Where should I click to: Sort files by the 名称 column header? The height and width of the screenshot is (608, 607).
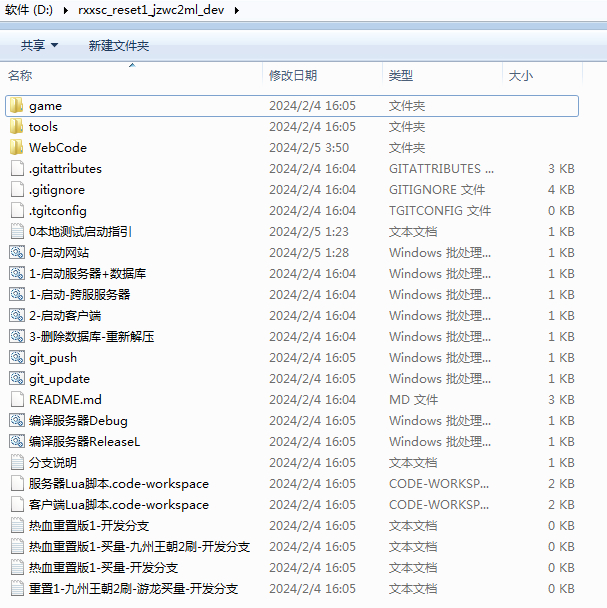[134, 75]
